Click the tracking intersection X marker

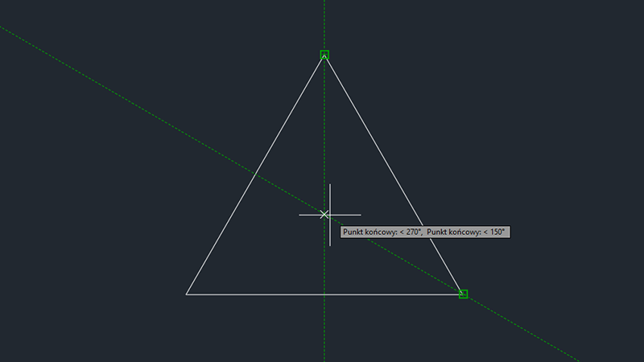pos(324,214)
